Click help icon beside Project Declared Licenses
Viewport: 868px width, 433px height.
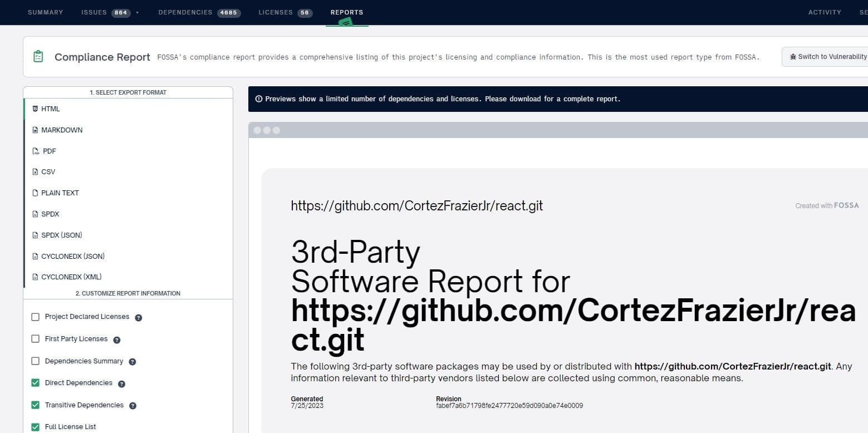click(x=139, y=318)
